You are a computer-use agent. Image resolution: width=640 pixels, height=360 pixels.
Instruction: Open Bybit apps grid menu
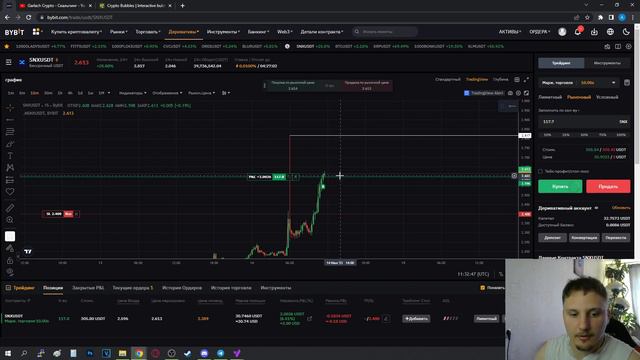(x=36, y=31)
